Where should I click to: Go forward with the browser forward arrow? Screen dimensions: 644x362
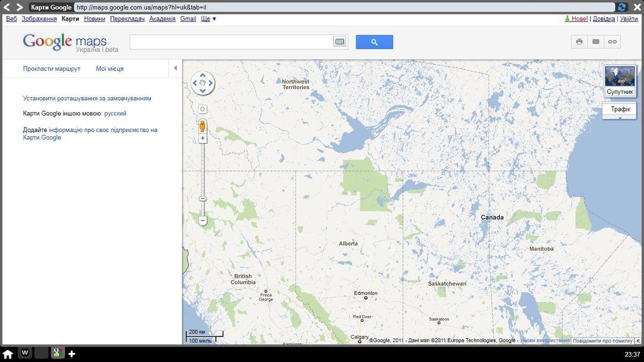point(19,8)
